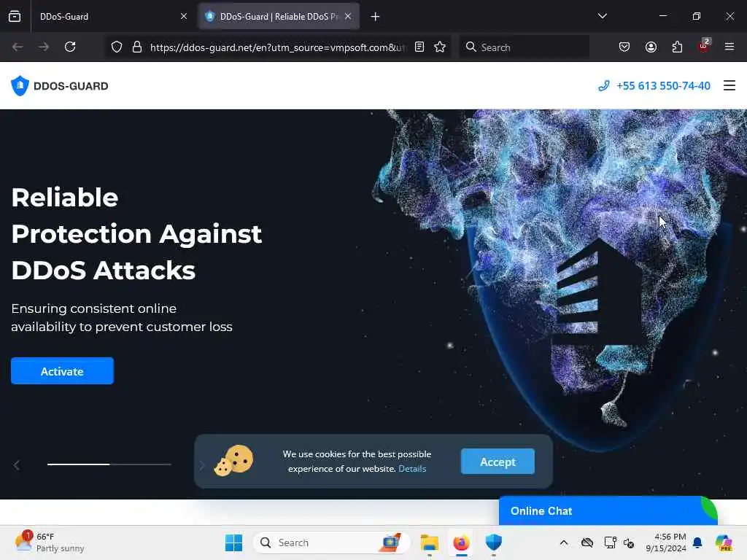Open the Firefox application hamburger menu
The image size is (747, 560).
point(729,47)
